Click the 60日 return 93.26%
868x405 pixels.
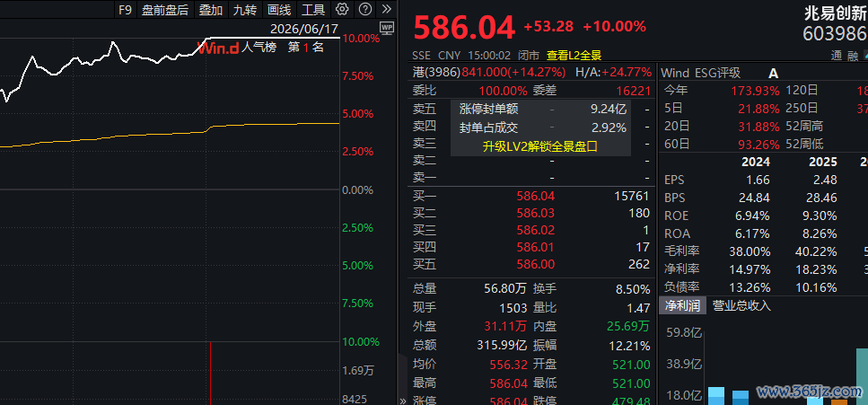pos(758,145)
